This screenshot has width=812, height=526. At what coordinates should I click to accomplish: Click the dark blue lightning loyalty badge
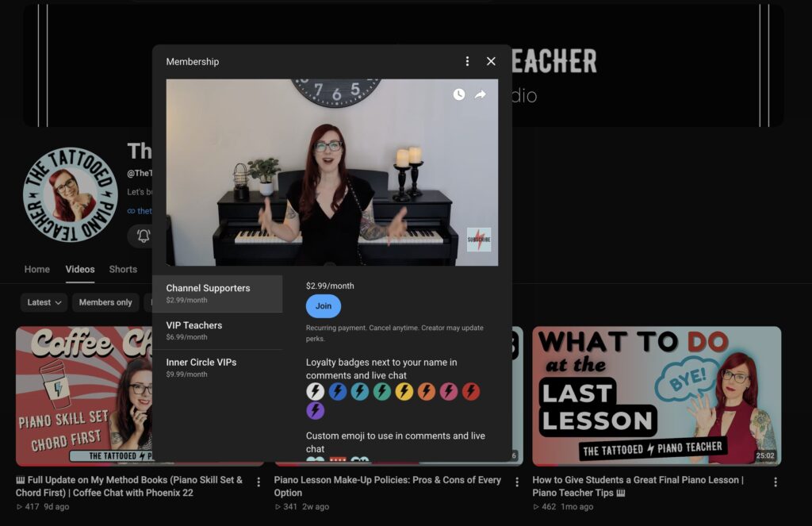point(338,391)
